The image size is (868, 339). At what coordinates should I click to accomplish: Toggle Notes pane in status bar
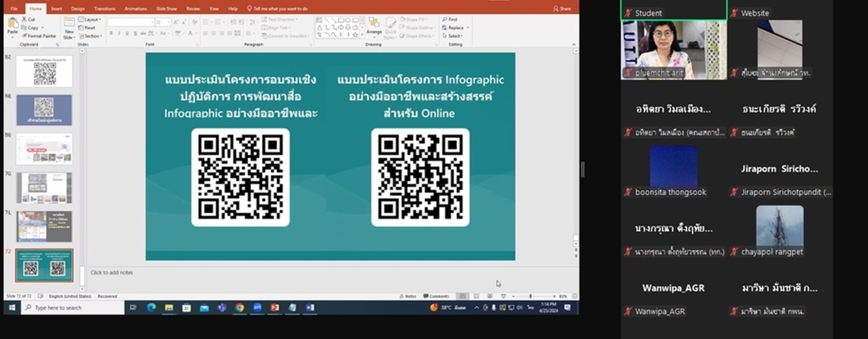[408, 297]
